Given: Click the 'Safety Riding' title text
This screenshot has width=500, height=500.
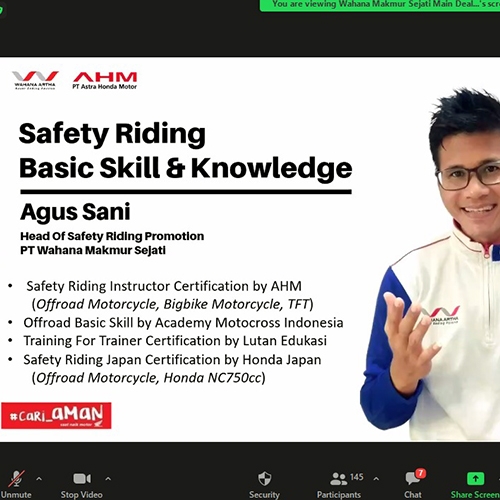Looking at the screenshot, I should 112,134.
